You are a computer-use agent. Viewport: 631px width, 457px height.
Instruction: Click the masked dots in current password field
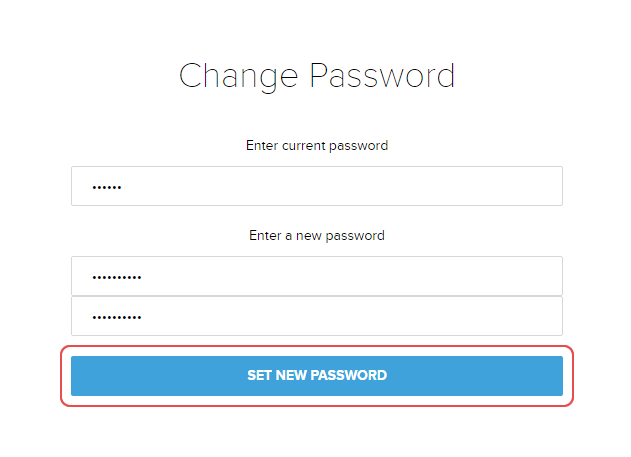106,187
